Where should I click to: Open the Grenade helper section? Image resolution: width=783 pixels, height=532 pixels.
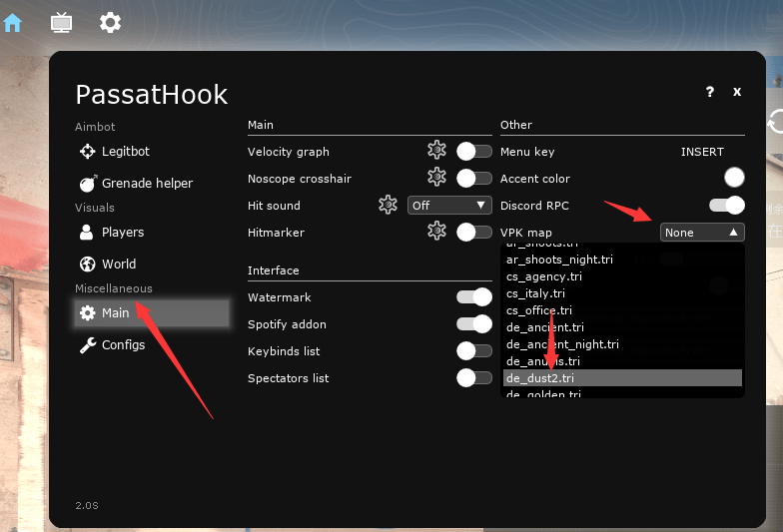(x=146, y=184)
